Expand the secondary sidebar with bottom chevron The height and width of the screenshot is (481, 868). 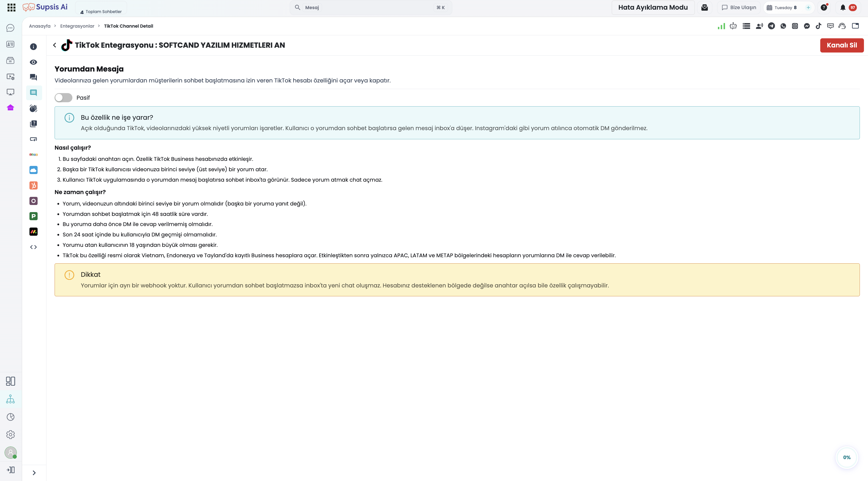[34, 473]
